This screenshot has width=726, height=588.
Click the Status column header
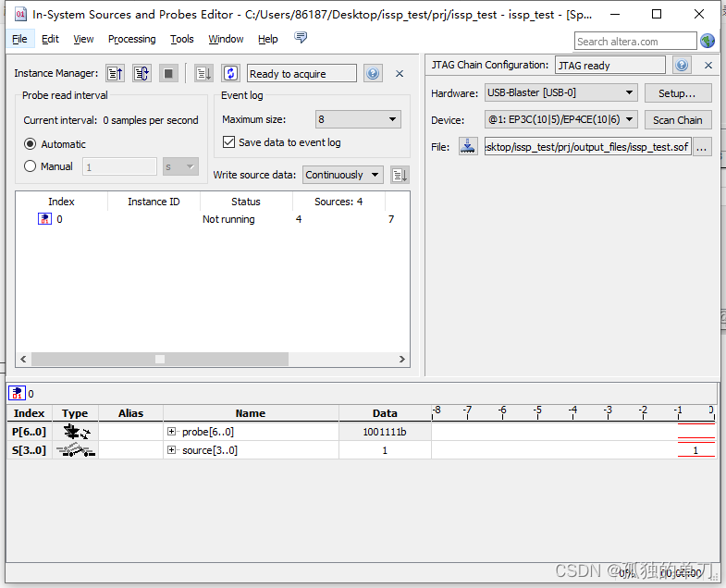pyautogui.click(x=246, y=202)
